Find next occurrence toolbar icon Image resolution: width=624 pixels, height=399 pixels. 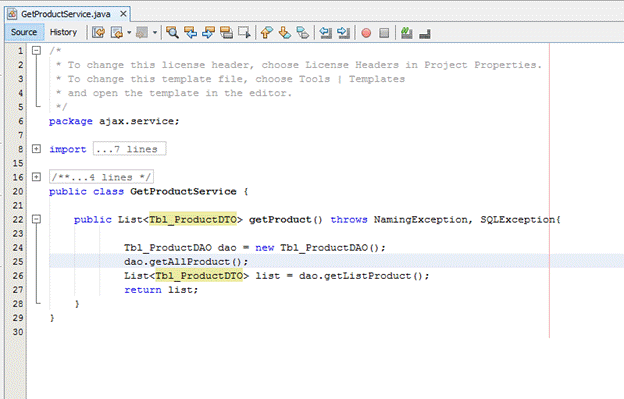[x=208, y=33]
